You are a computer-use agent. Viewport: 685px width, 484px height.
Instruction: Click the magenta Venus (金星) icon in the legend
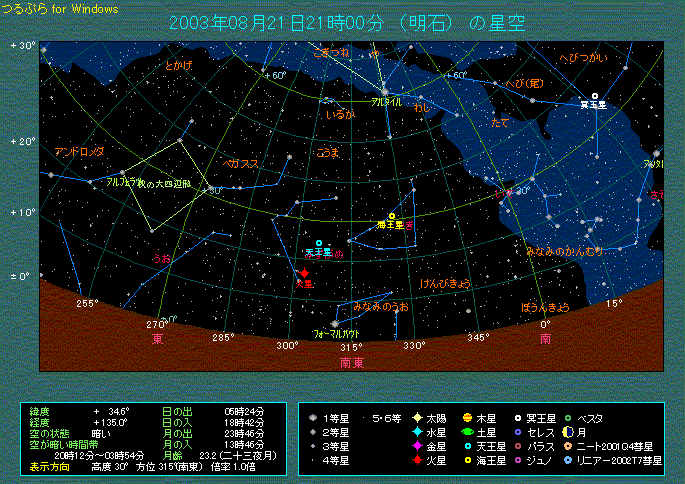coord(415,446)
